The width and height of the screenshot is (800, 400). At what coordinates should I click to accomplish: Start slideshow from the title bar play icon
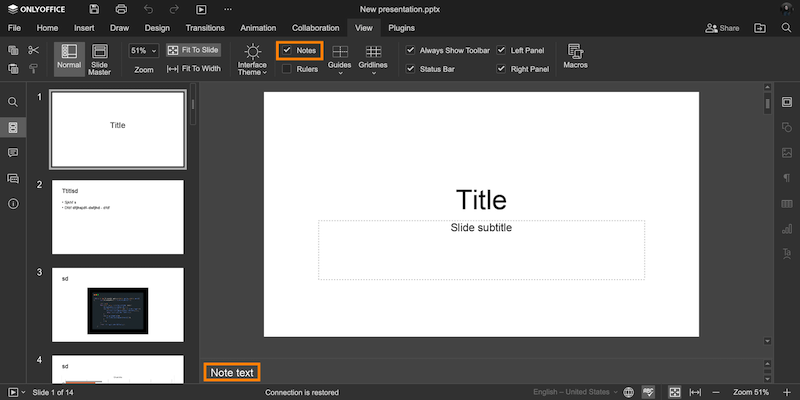pyautogui.click(x=201, y=9)
